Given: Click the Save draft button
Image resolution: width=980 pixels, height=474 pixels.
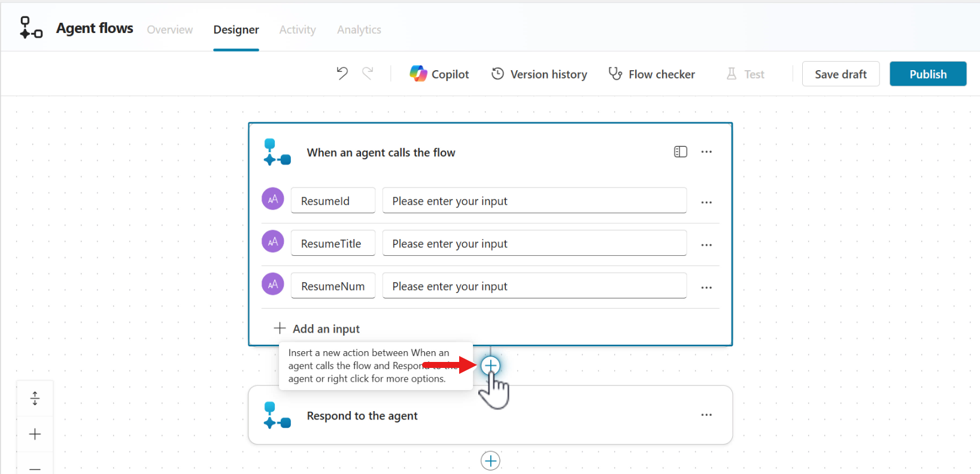Looking at the screenshot, I should pos(841,74).
